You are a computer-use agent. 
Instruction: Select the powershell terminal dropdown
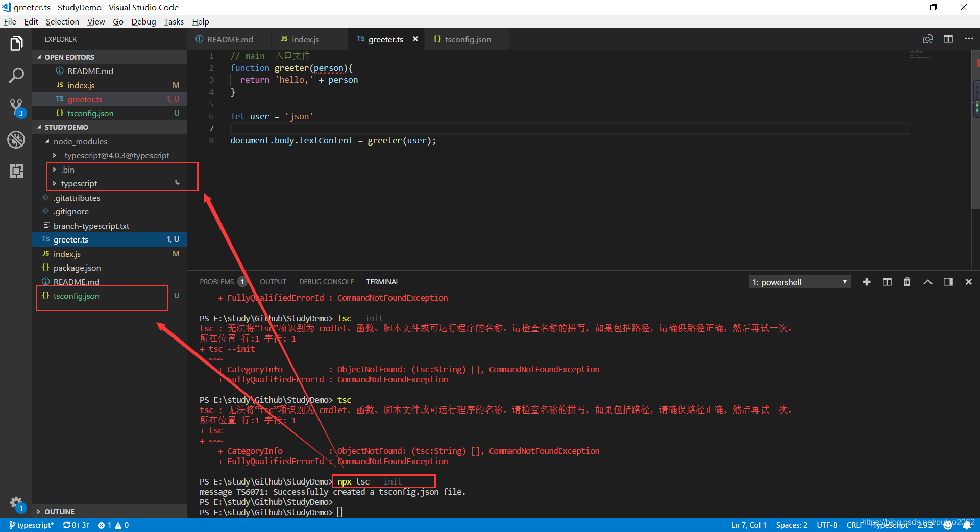coord(800,282)
